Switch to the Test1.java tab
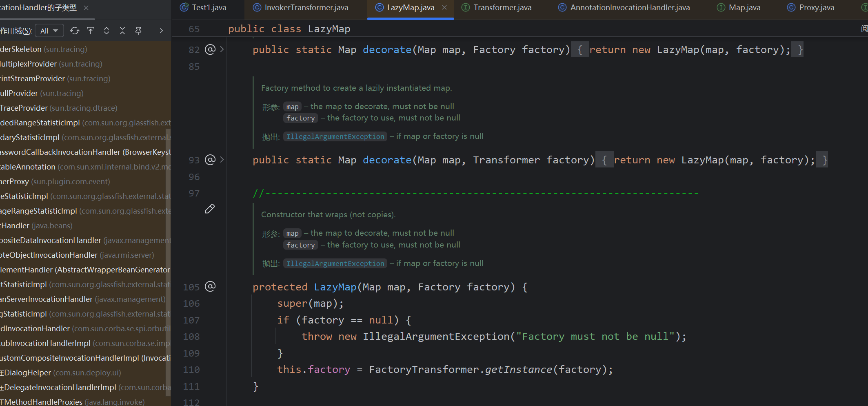This screenshot has height=406, width=868. [x=203, y=8]
